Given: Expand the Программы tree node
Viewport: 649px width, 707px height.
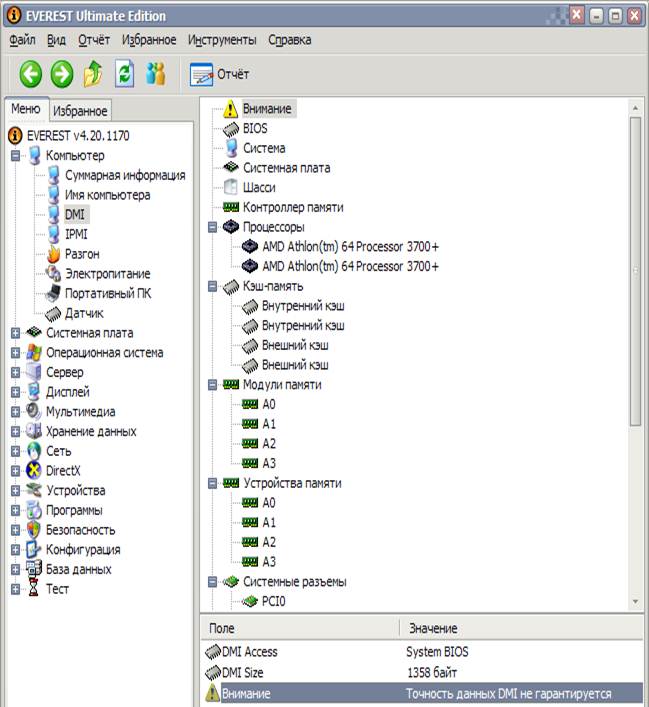Looking at the screenshot, I should point(15,510).
